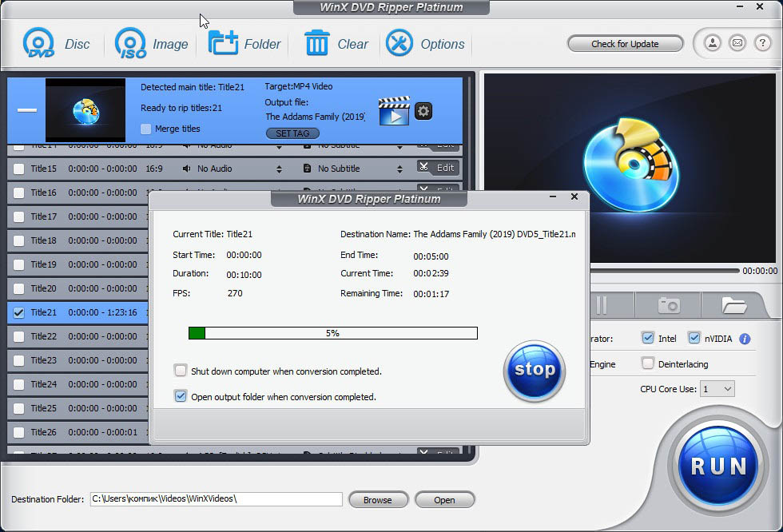Screen dimensions: 783x532
Task: Select the Title24 row
Action: [78, 384]
